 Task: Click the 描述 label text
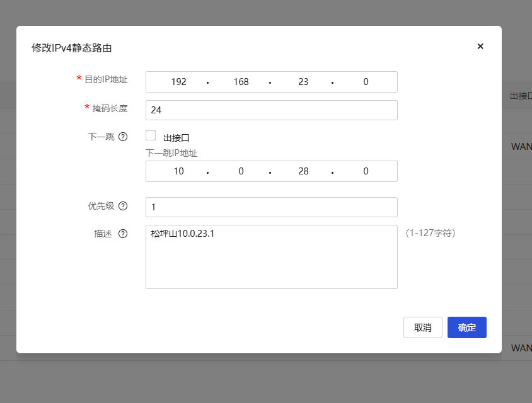click(x=103, y=234)
